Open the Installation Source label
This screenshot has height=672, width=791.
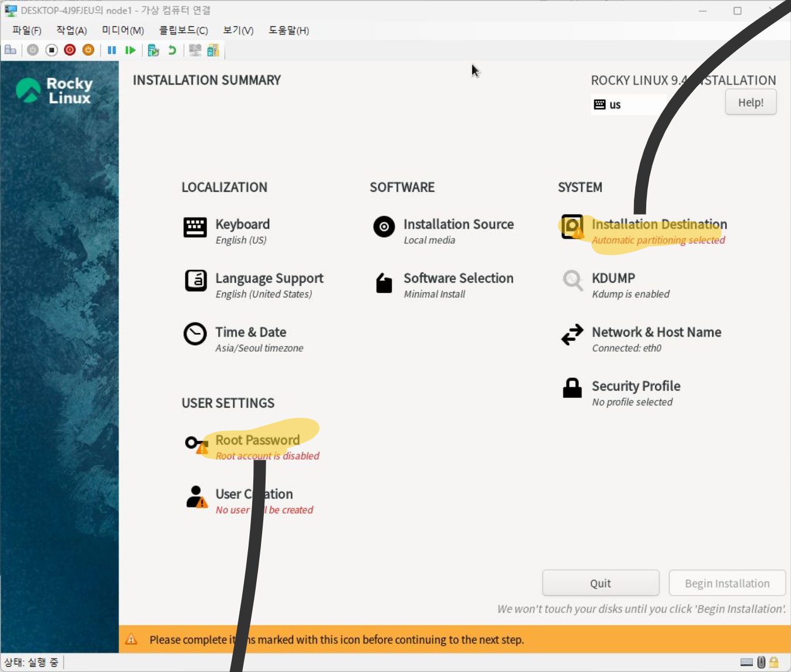(x=458, y=224)
